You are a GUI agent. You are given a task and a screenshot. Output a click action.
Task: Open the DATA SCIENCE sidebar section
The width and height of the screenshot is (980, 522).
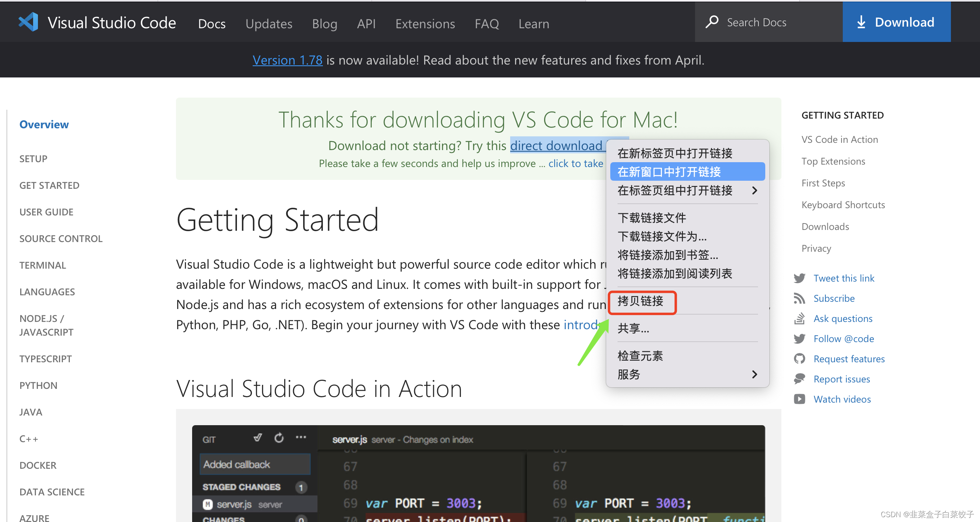52,492
